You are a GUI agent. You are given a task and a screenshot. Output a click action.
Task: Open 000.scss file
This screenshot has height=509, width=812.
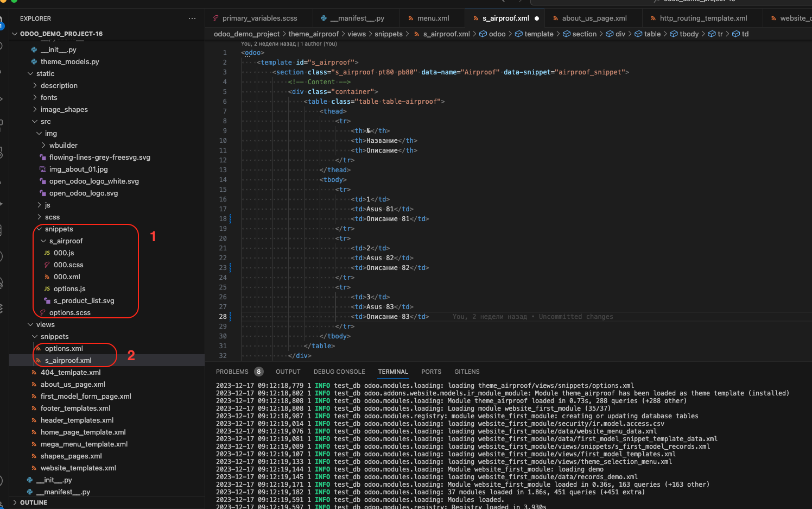(x=68, y=265)
